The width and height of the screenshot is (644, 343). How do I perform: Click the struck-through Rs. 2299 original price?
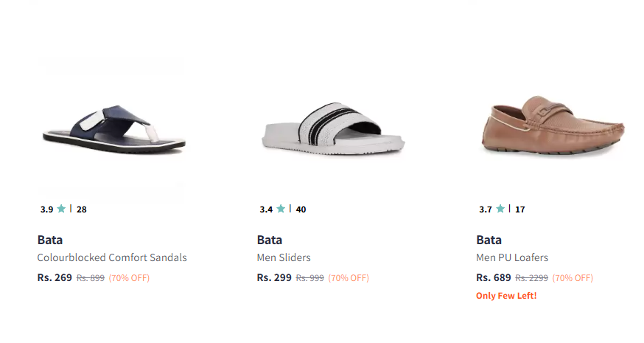click(x=531, y=278)
